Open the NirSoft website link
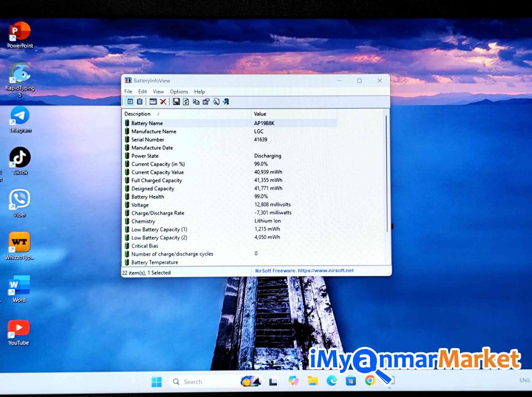The image size is (532, 397). coord(303,271)
